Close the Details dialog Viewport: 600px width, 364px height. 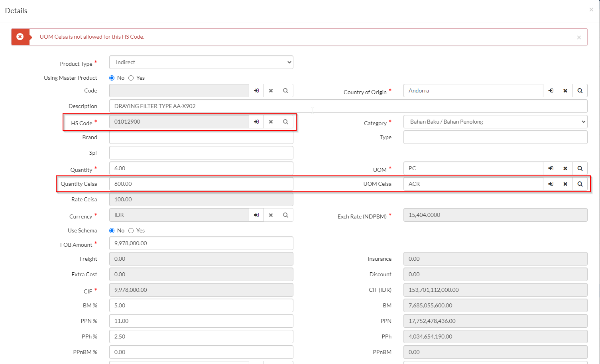click(591, 10)
